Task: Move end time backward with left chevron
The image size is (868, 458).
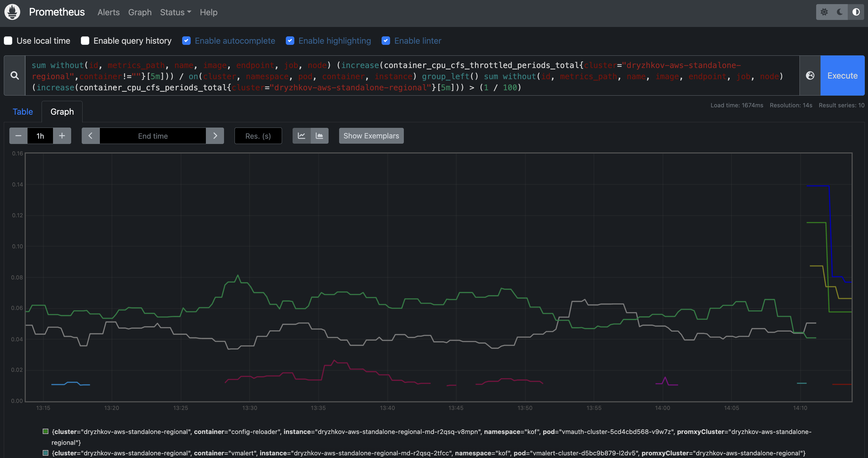Action: point(90,136)
